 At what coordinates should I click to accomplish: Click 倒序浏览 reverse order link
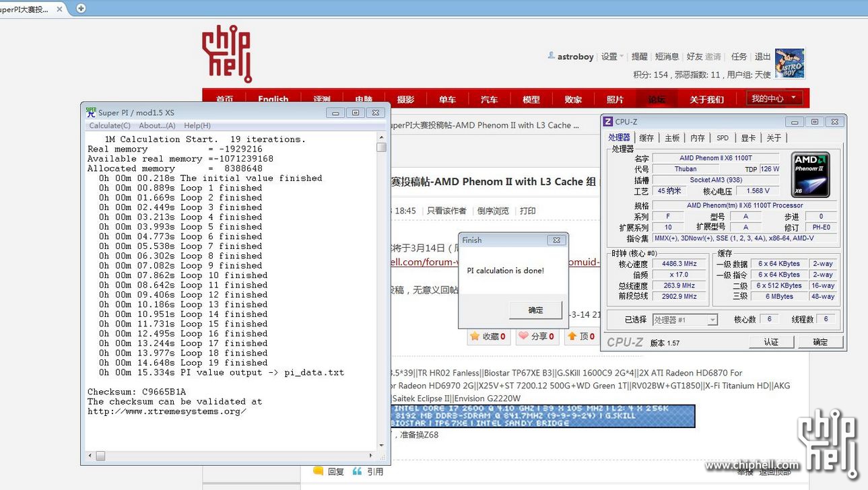[494, 211]
